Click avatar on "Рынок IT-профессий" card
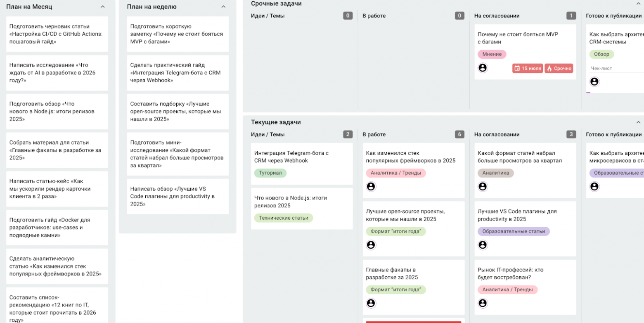 [x=483, y=303]
